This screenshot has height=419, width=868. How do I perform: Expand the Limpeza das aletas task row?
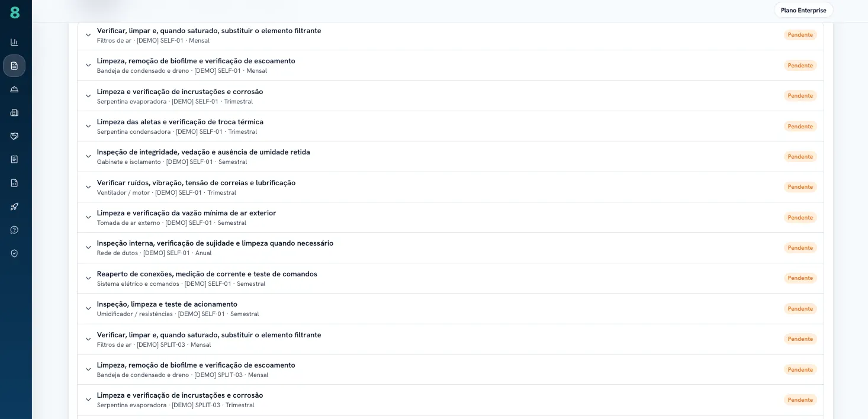pos(450,126)
